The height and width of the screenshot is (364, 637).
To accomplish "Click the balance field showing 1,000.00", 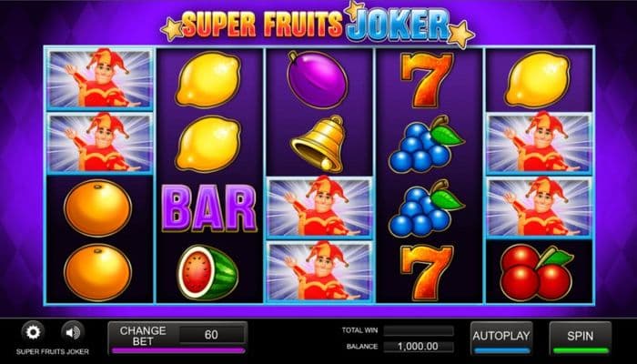I will pos(419,347).
